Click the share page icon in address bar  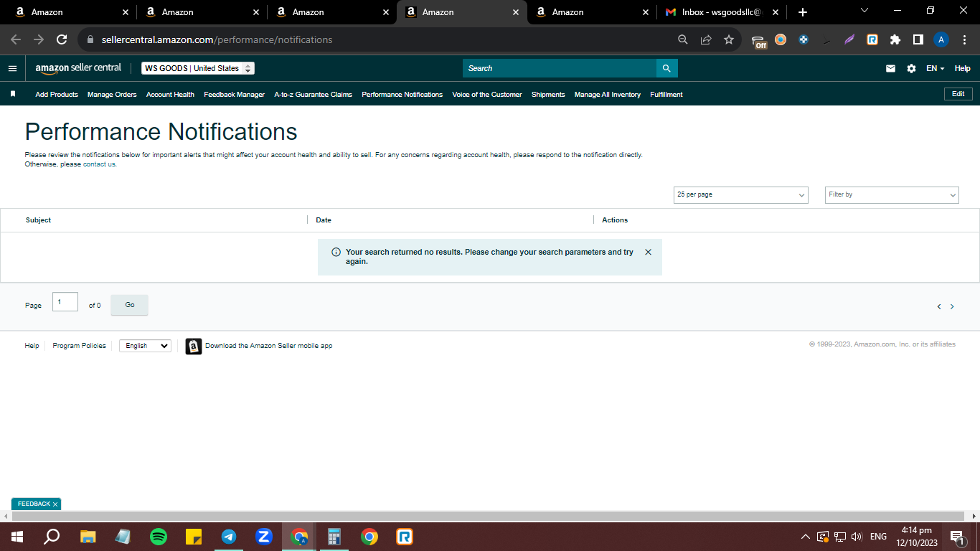pyautogui.click(x=706, y=39)
